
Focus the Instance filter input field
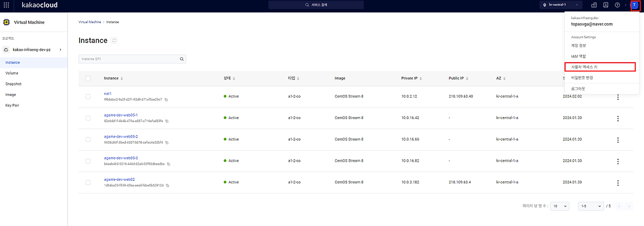click(x=132, y=59)
